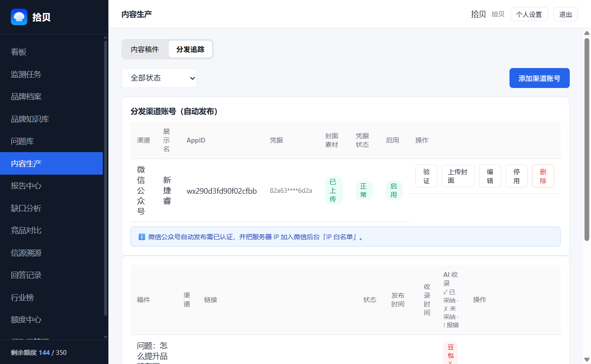Image resolution: width=591 pixels, height=364 pixels.
Task: Open 报告中心 in the sidebar
Action: (51, 186)
